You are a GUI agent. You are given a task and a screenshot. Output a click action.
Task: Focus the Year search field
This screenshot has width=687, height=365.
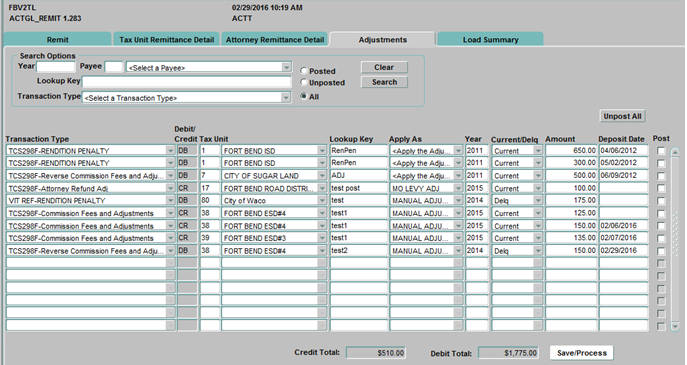pyautogui.click(x=56, y=67)
